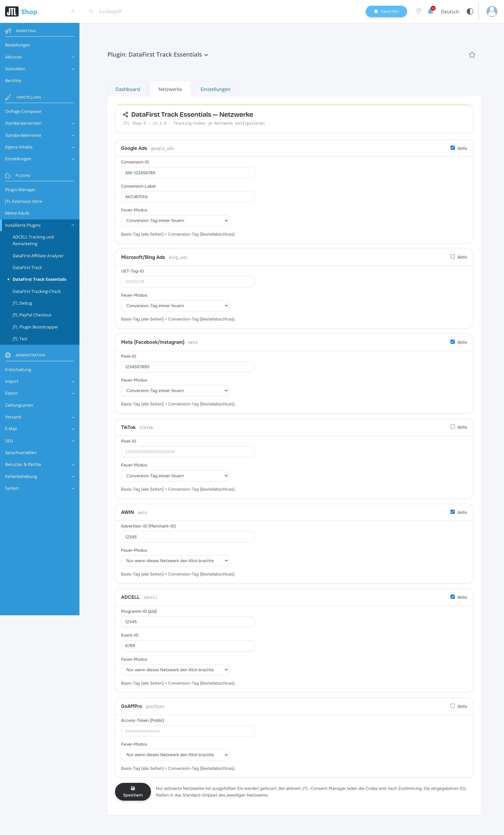Toggle ADCELL Aktiv checkbox
Screen dimensions: 504x835
click(453, 597)
